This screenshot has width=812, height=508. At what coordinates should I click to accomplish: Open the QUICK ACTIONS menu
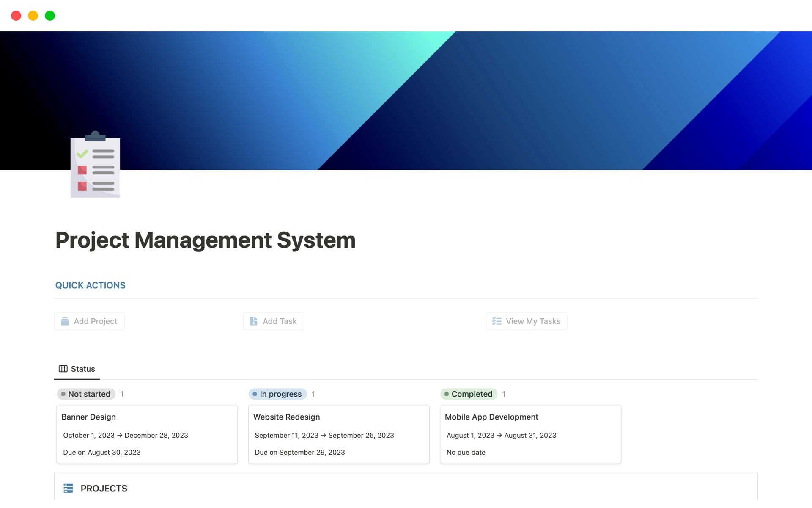[90, 285]
